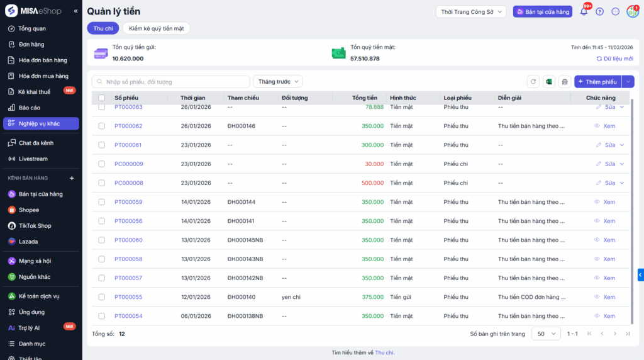
Task: Open the dropdown arrow next to Thêm phiếu
Action: pyautogui.click(x=628, y=82)
